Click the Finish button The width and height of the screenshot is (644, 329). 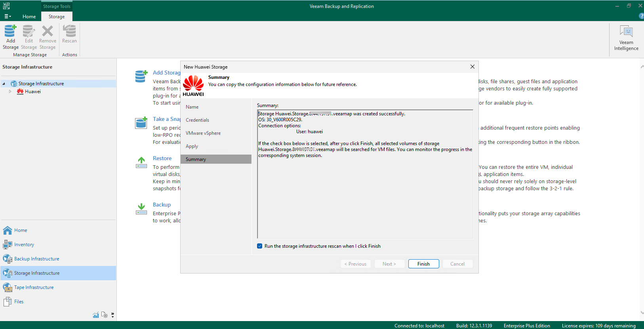(423, 264)
